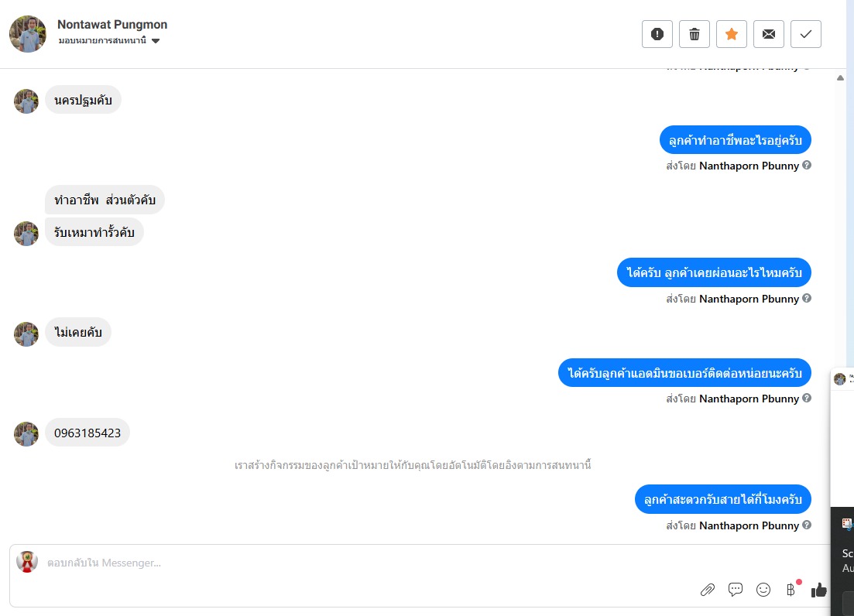The image size is (854, 616).
Task: Toggle the orange follow-up star
Action: point(732,34)
